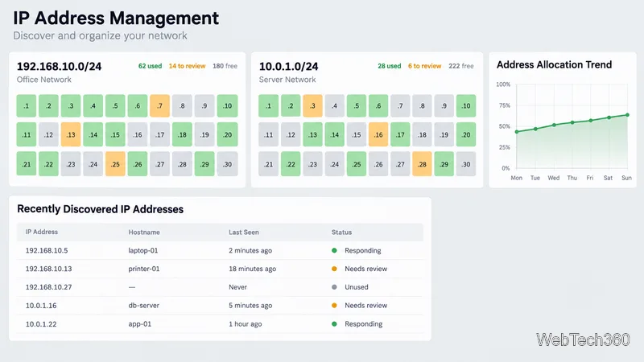Click the '14 to review' counter

pos(187,66)
